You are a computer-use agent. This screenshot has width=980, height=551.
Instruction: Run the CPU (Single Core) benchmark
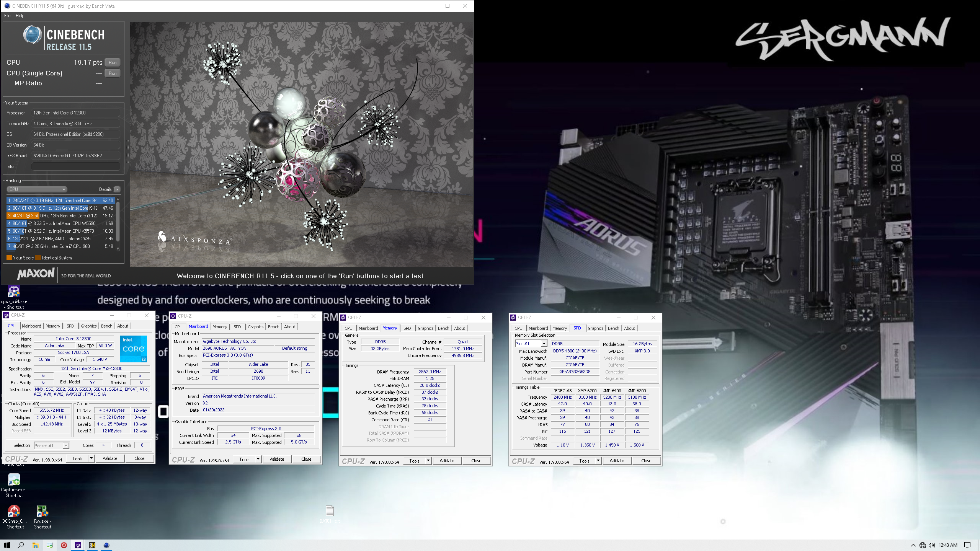113,73
